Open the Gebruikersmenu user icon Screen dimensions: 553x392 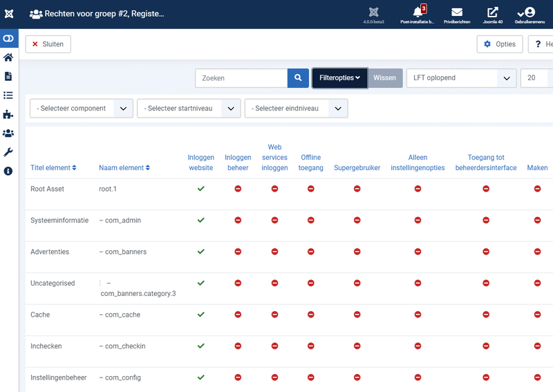pyautogui.click(x=529, y=15)
